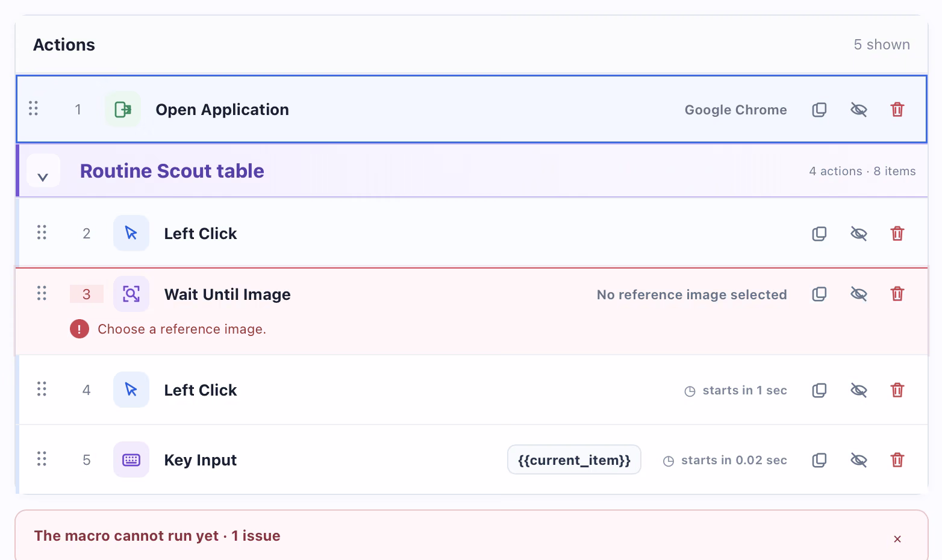Grab the drag handle of row 4 Left Click
The height and width of the screenshot is (560, 942).
click(42, 389)
